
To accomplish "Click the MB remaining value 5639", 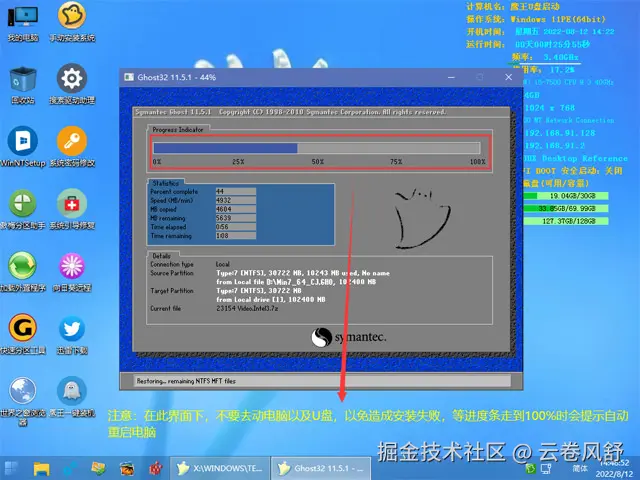I will (x=236, y=218).
